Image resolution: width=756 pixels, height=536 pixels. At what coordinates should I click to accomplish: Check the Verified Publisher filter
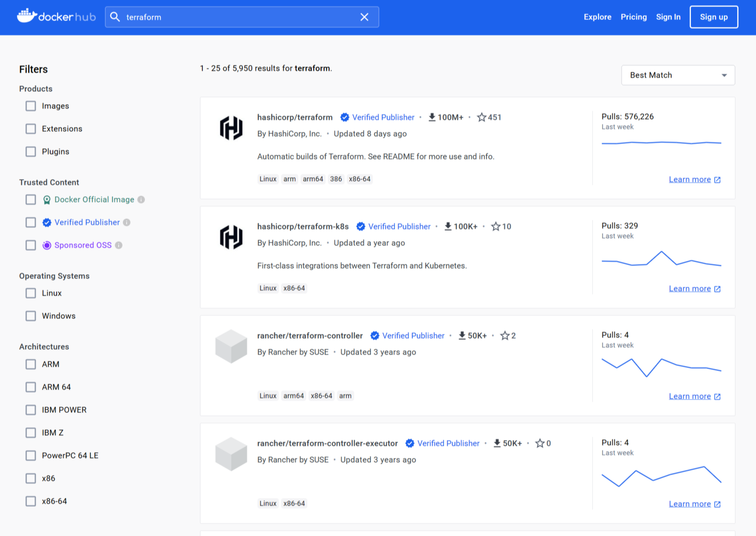[30, 222]
